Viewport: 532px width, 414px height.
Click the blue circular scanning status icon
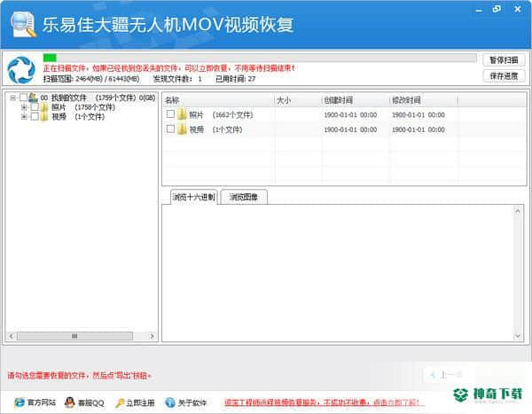coord(21,70)
